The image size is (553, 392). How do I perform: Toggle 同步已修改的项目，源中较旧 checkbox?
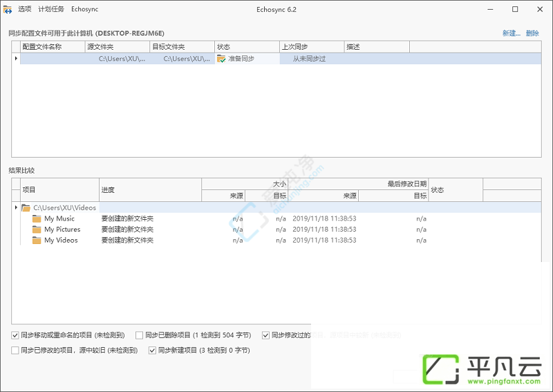15,351
